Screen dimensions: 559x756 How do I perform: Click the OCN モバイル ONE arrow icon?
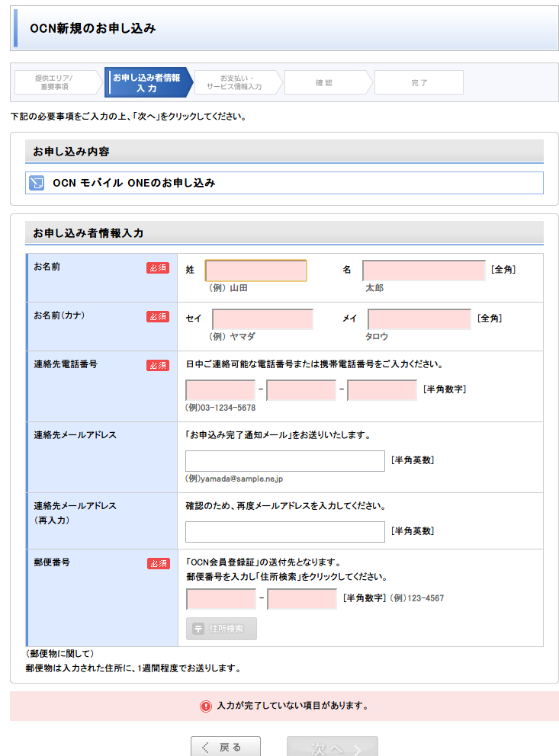click(37, 183)
